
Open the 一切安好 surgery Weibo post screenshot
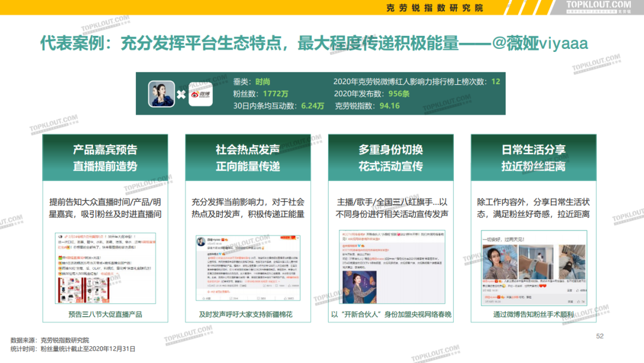click(x=534, y=268)
